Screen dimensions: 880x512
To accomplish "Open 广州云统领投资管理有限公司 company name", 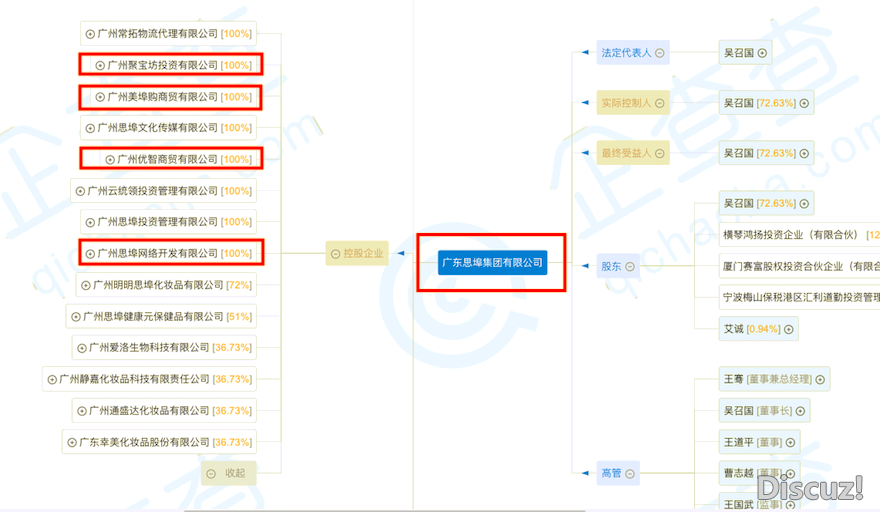I will (x=153, y=191).
